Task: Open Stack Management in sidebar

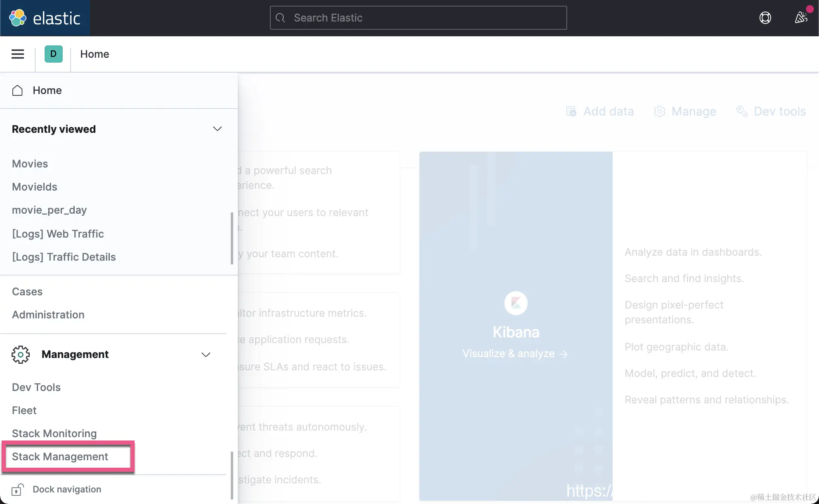Action: coord(60,457)
